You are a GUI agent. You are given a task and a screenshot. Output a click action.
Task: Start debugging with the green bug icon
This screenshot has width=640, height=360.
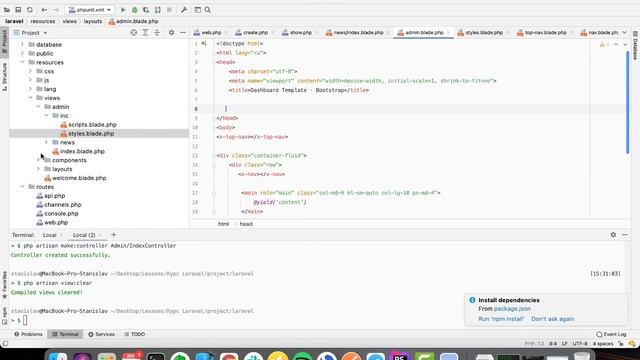(134, 10)
